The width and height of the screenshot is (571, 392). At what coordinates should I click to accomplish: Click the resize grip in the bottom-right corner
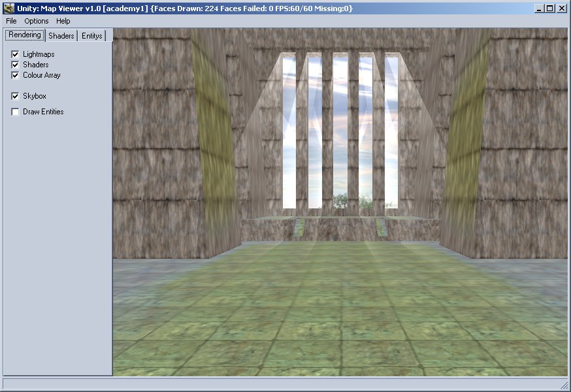pyautogui.click(x=564, y=385)
